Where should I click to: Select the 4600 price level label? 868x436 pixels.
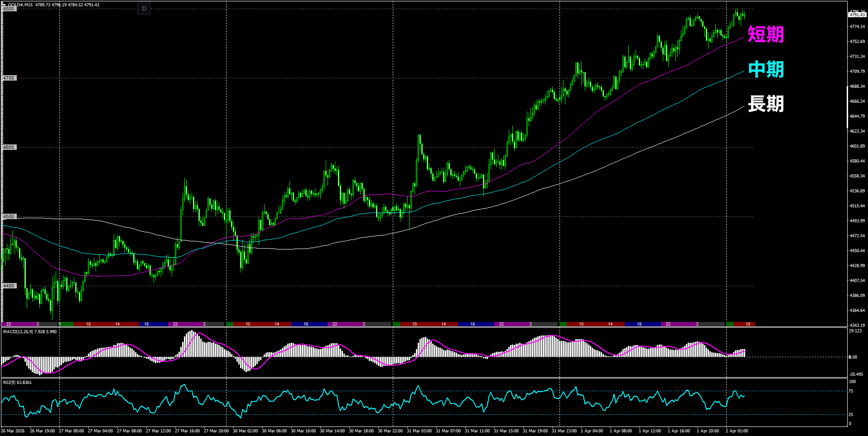pyautogui.click(x=9, y=147)
